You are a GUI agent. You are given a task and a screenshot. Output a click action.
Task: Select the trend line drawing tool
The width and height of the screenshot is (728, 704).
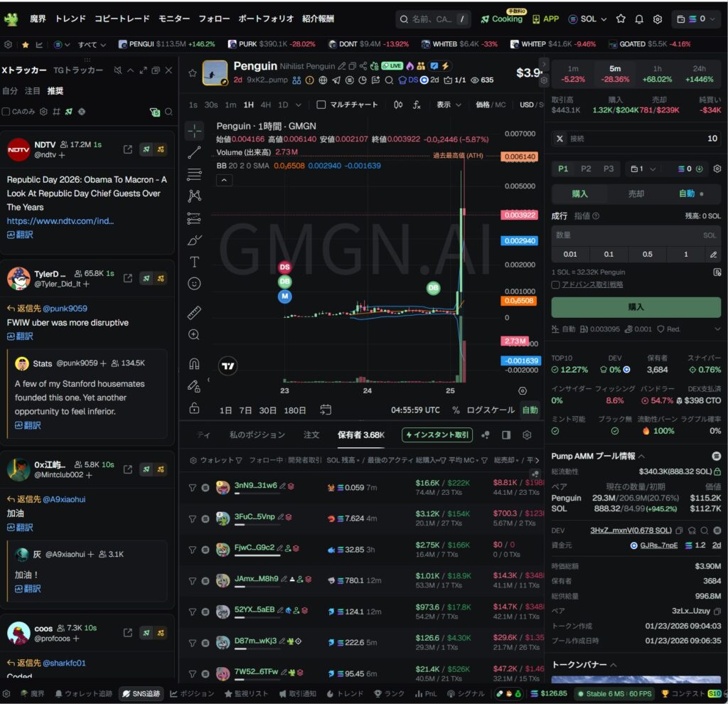194,152
